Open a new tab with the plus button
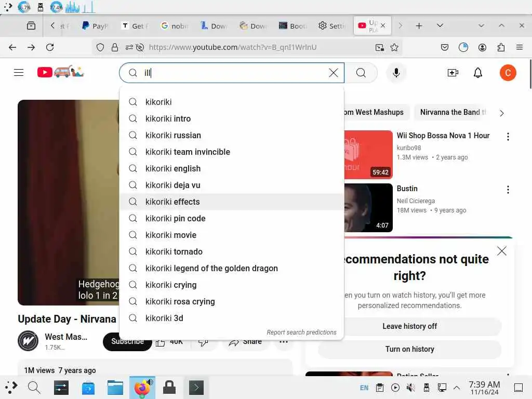This screenshot has width=532, height=399. click(419, 25)
